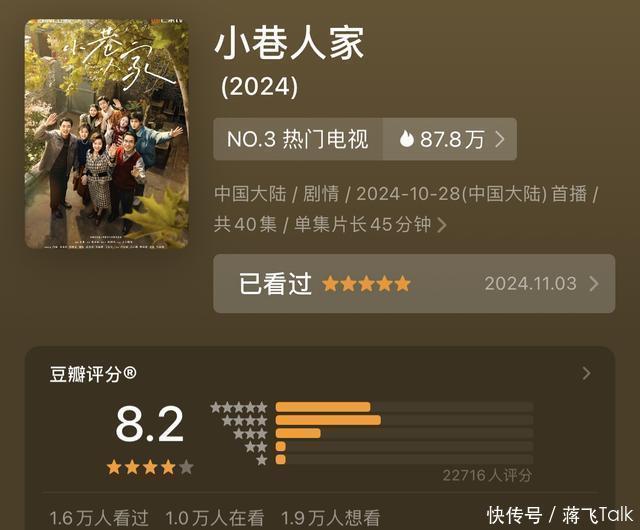Screen dimensions: 640x530
Task: Click the five-star user rating in 已看过
Action: (x=366, y=284)
